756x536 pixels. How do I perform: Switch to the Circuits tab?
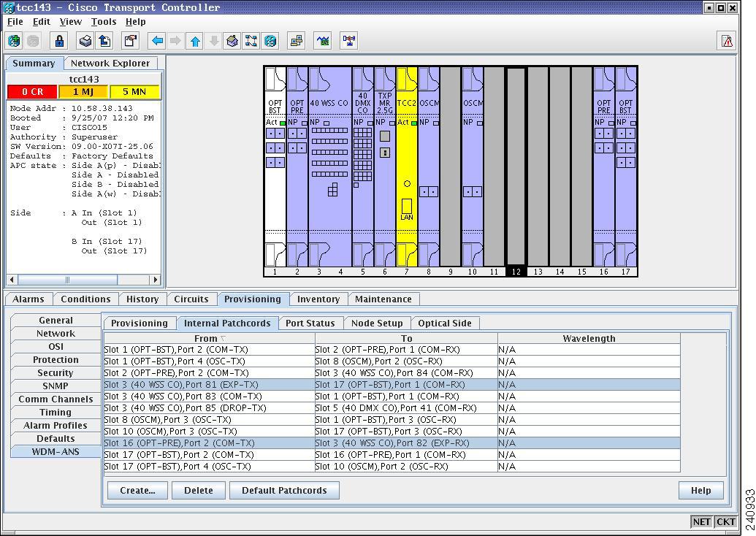coord(191,299)
